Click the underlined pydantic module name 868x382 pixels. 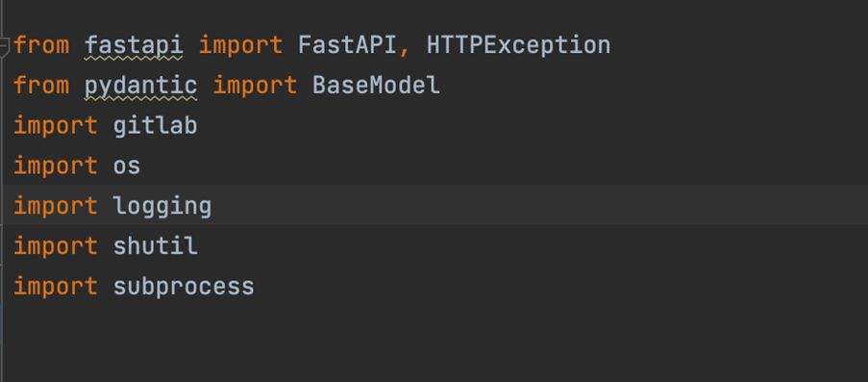tap(141, 86)
